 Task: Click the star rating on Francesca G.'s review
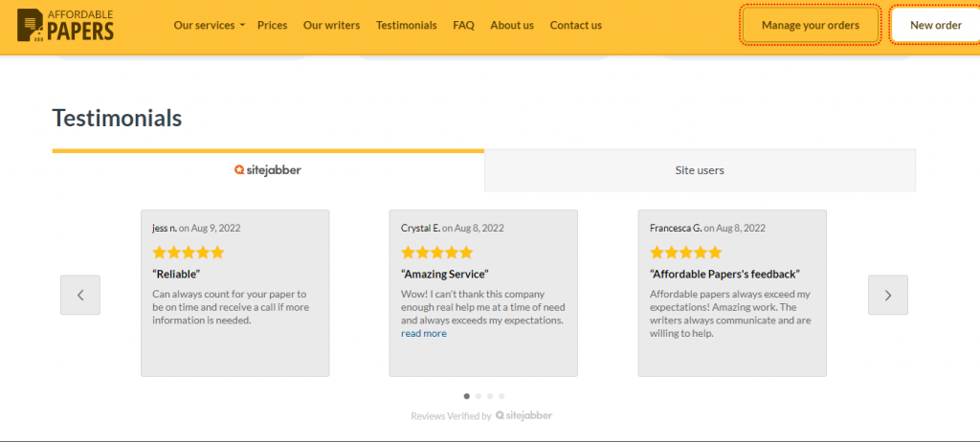(x=685, y=253)
